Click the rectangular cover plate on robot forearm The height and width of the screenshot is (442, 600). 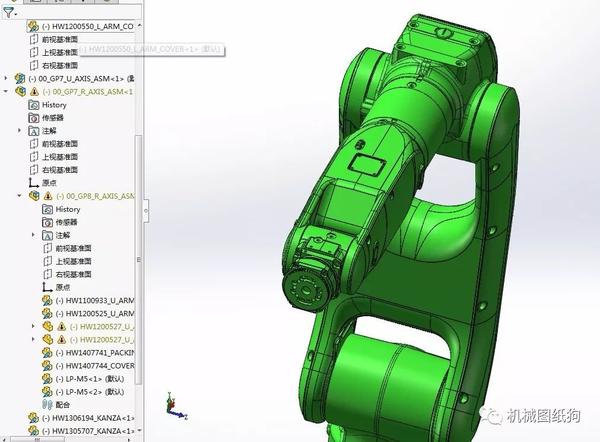click(x=366, y=165)
